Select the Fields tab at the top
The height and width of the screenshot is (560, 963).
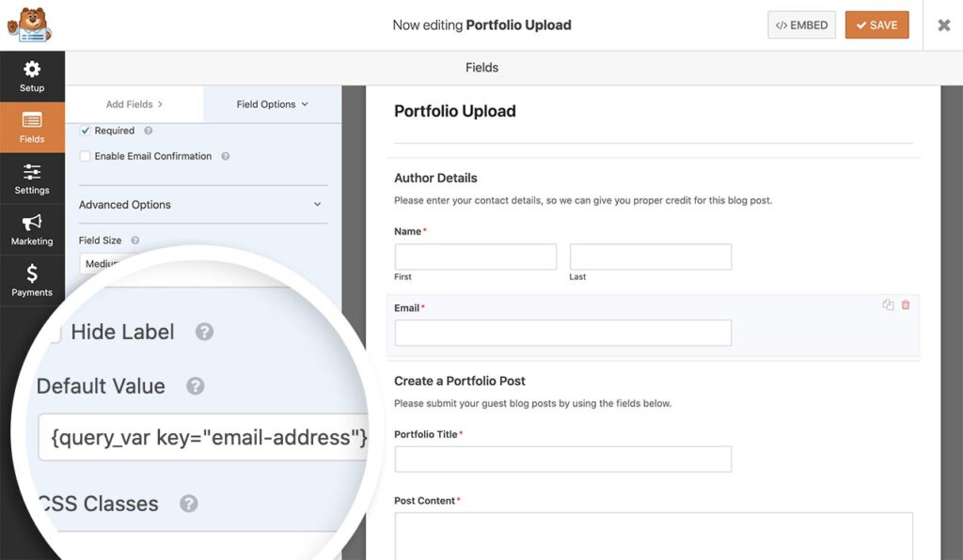pyautogui.click(x=481, y=67)
